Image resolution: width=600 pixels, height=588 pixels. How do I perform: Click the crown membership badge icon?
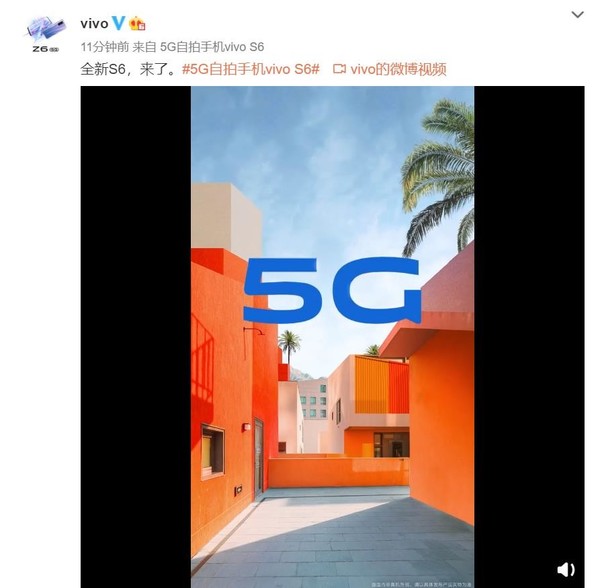pos(137,24)
